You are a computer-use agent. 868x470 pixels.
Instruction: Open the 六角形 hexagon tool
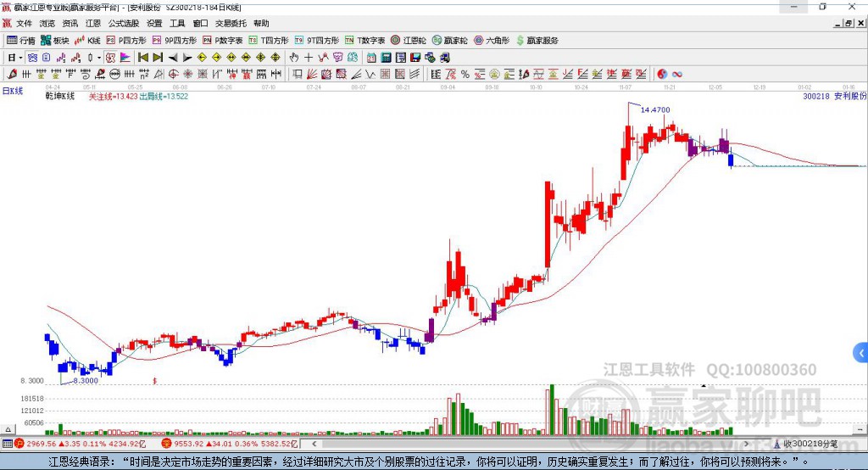click(x=492, y=41)
